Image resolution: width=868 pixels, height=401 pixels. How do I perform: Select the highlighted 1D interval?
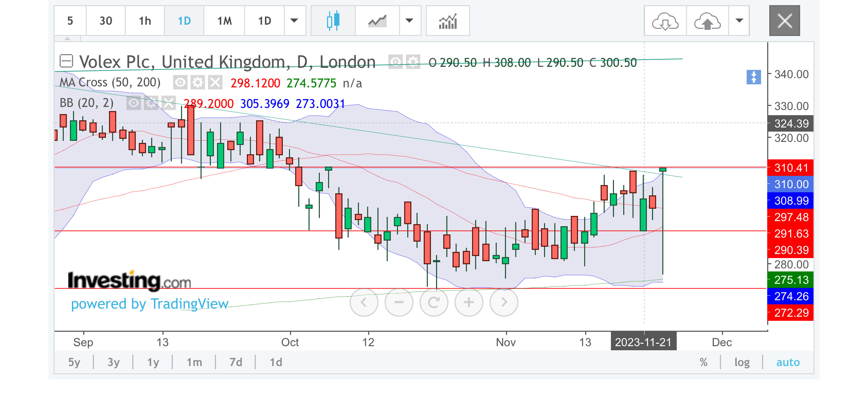point(184,21)
